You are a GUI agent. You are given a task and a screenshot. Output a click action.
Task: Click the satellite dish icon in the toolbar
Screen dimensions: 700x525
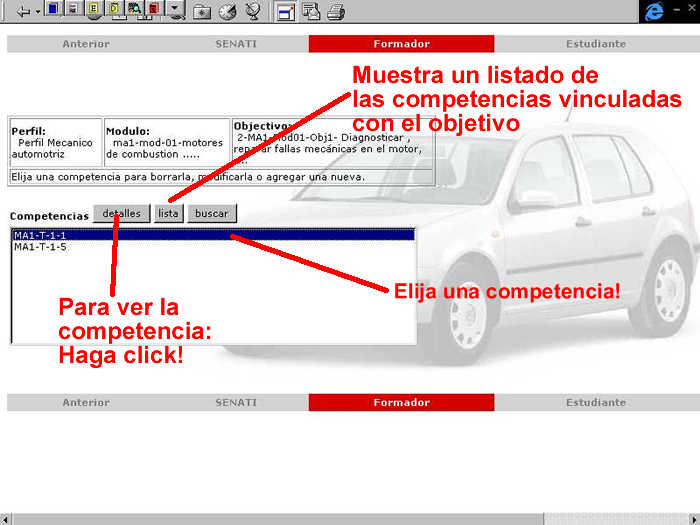click(252, 12)
